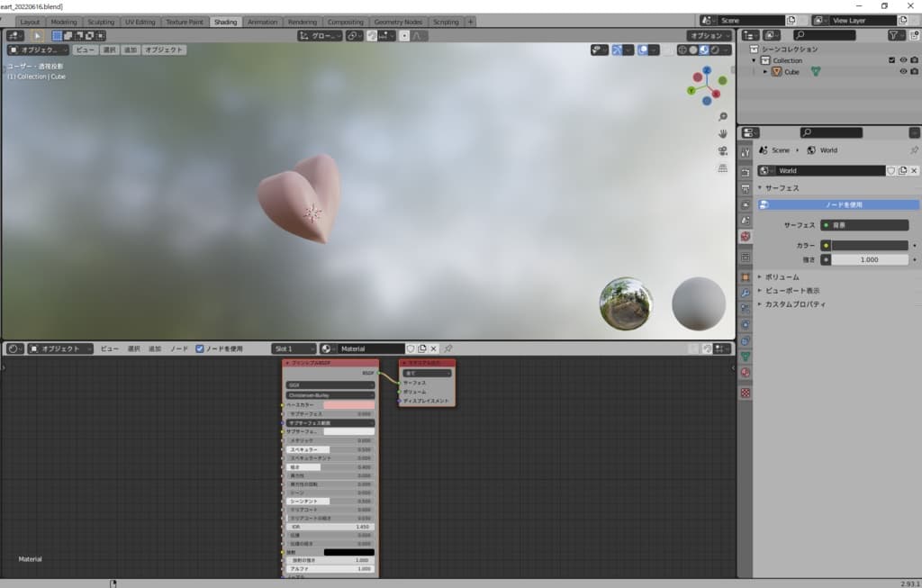The image size is (922, 588).
Task: Click the new World datablock copy icon
Action: pos(903,170)
